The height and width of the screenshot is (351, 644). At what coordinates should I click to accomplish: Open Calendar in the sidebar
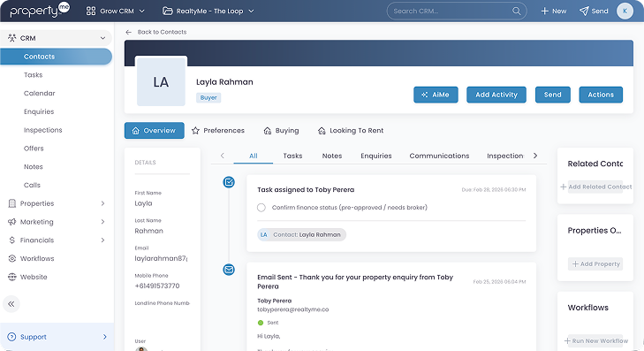[40, 94]
